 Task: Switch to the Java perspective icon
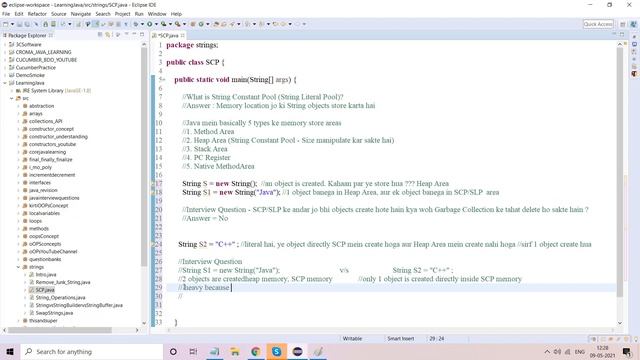[633, 24]
